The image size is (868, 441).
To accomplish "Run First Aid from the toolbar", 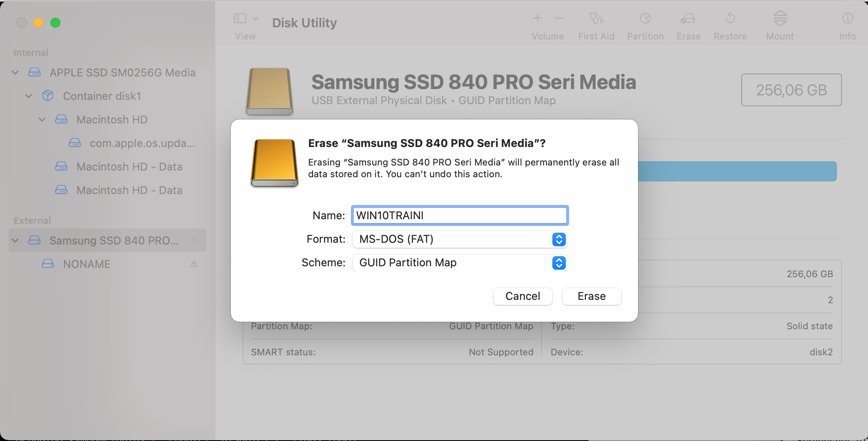I will pyautogui.click(x=596, y=18).
